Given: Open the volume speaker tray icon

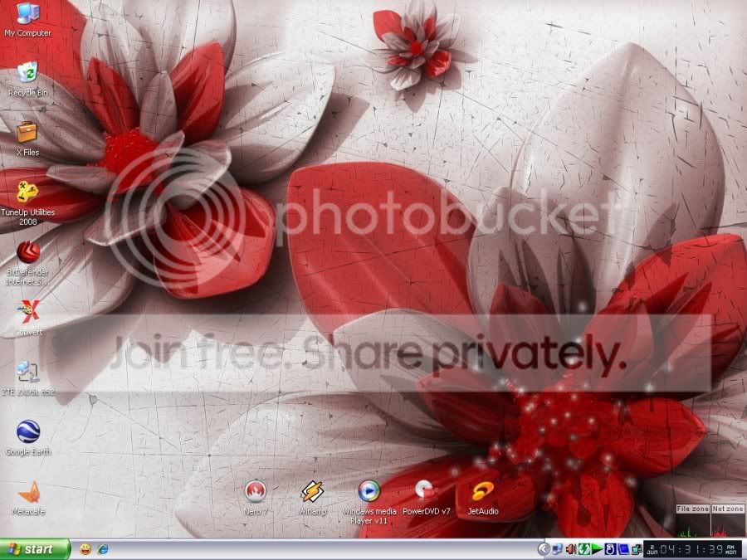Looking at the screenshot, I should [570, 549].
